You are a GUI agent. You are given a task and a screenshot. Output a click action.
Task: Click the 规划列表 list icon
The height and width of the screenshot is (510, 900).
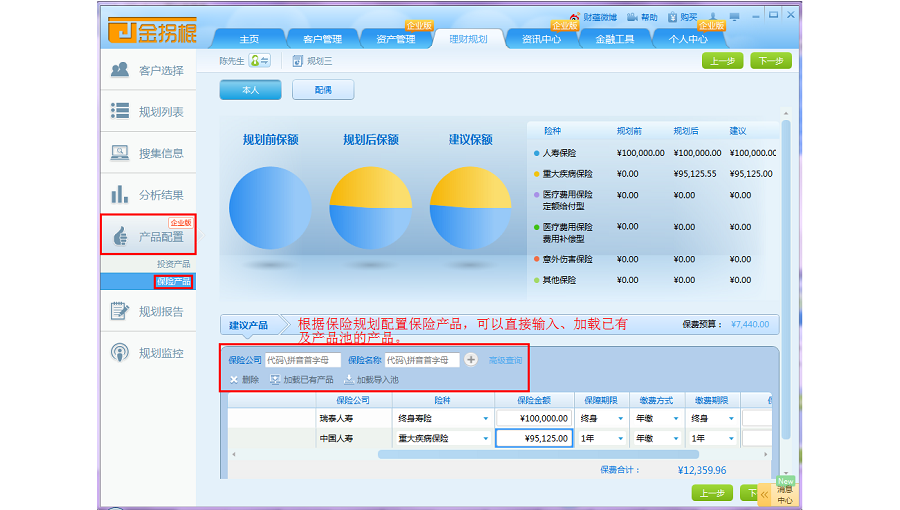120,111
